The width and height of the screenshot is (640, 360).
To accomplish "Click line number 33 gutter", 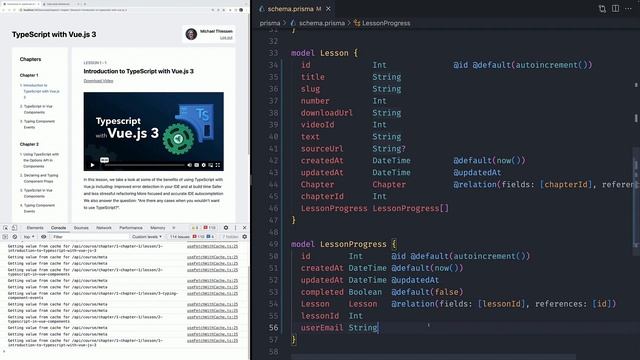I will tap(273, 53).
